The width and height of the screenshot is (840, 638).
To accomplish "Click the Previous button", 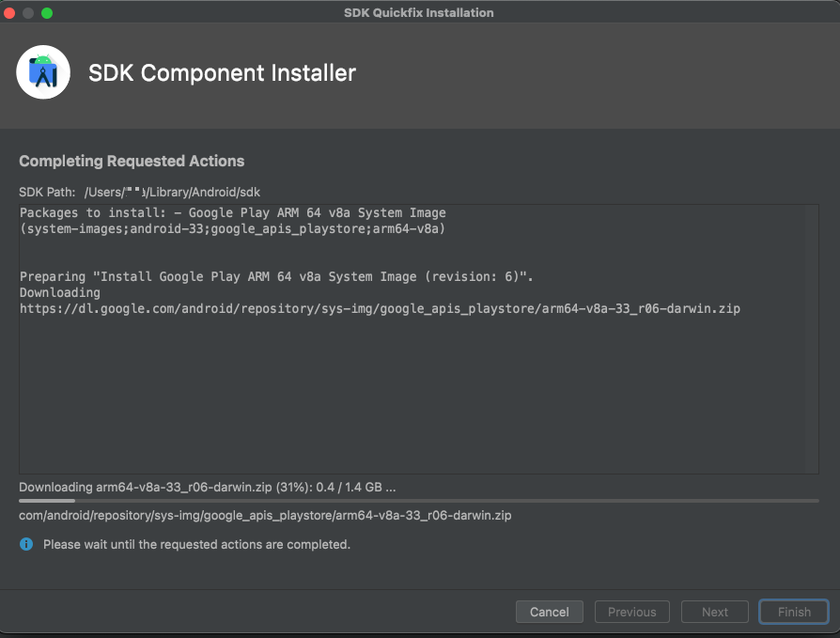I will pyautogui.click(x=631, y=612).
